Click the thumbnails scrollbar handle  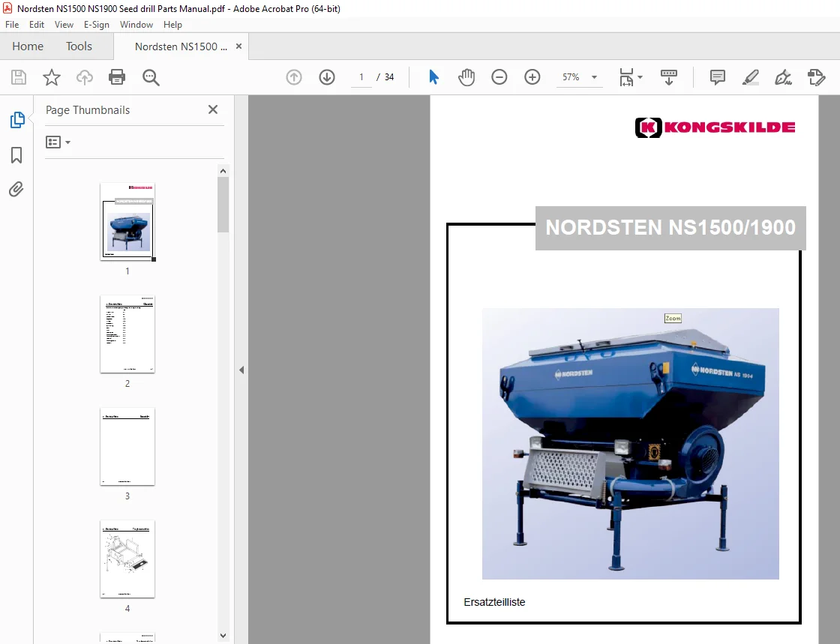(223, 205)
